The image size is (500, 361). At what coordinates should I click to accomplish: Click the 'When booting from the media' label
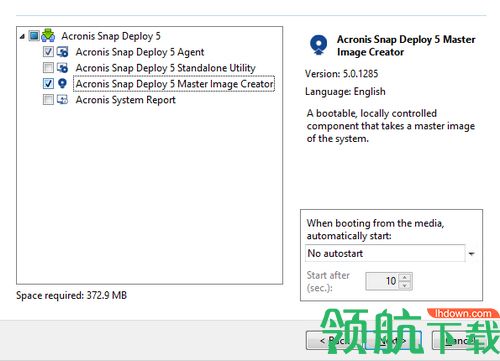click(375, 229)
